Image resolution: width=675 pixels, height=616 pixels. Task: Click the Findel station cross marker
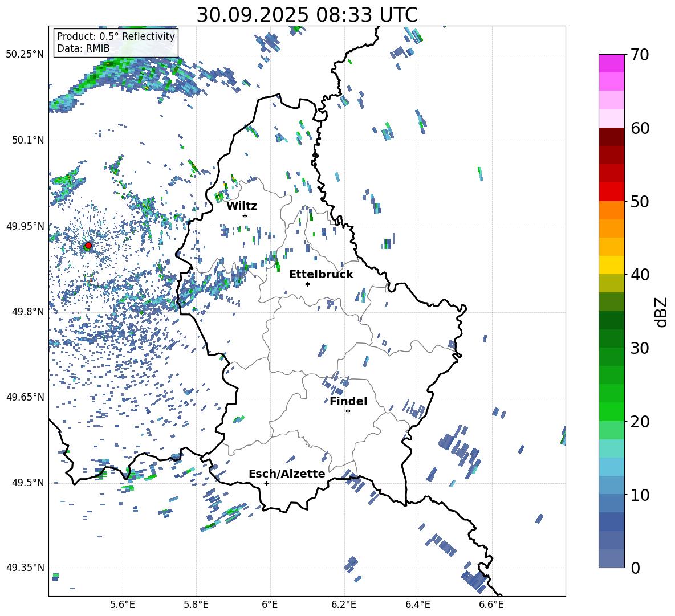(x=348, y=411)
